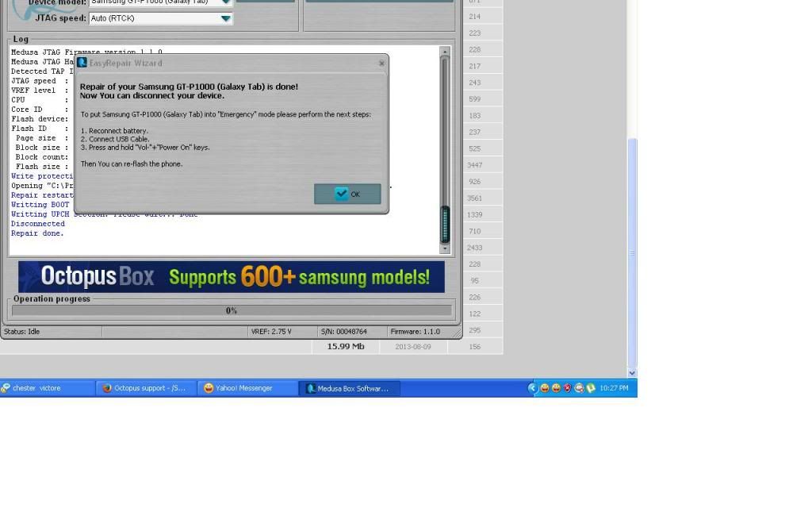
Task: Click the 'Status: Idle' status bar entry
Action: 21,332
